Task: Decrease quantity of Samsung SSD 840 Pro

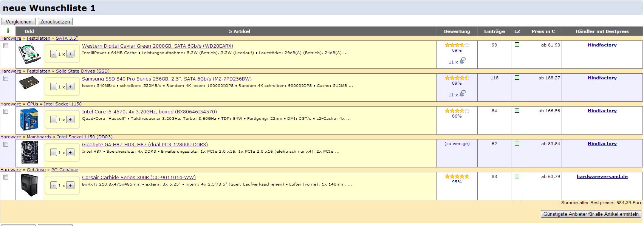Action: (54, 87)
